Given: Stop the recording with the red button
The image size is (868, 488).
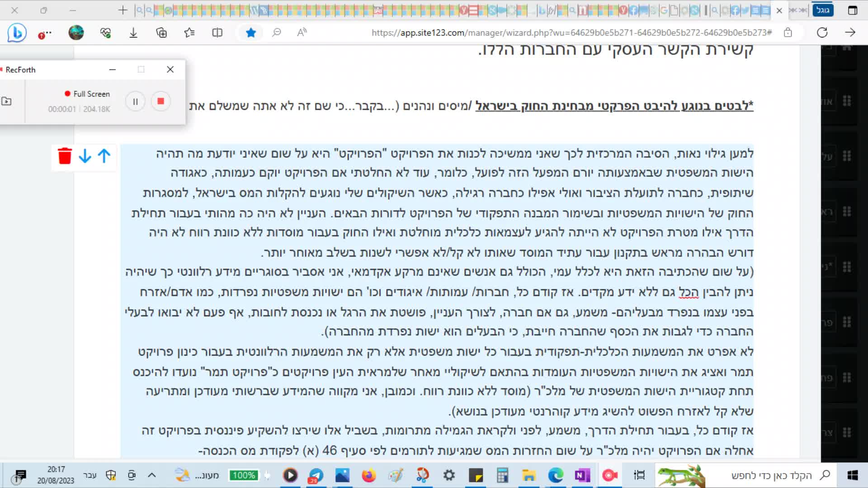Looking at the screenshot, I should coord(160,101).
